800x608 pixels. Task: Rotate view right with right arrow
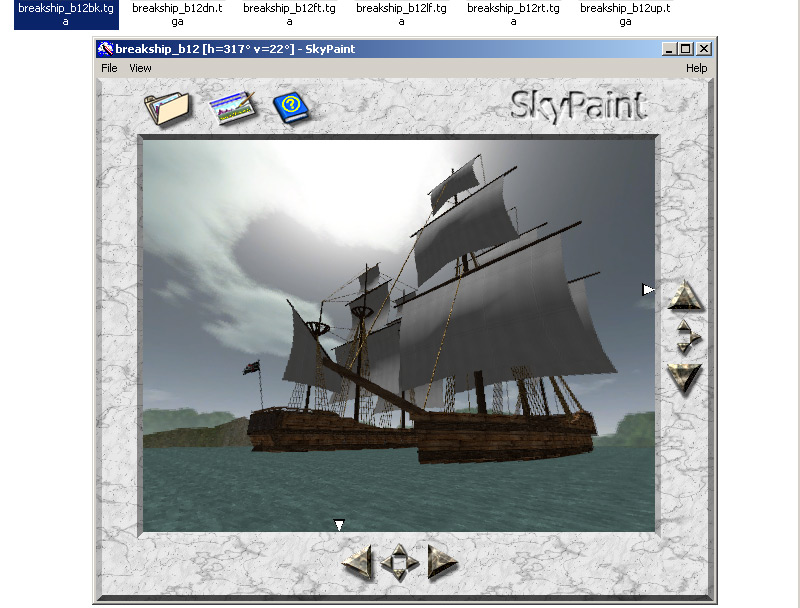click(x=442, y=562)
